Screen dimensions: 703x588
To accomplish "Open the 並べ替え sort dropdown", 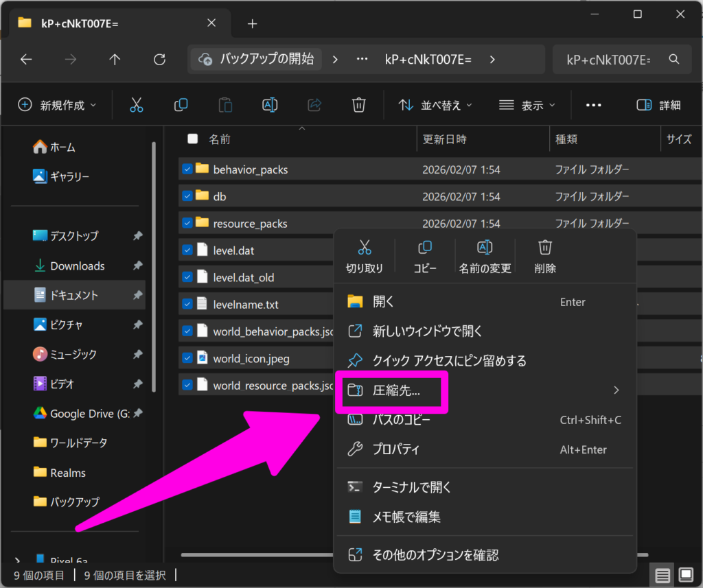I will pos(436,105).
